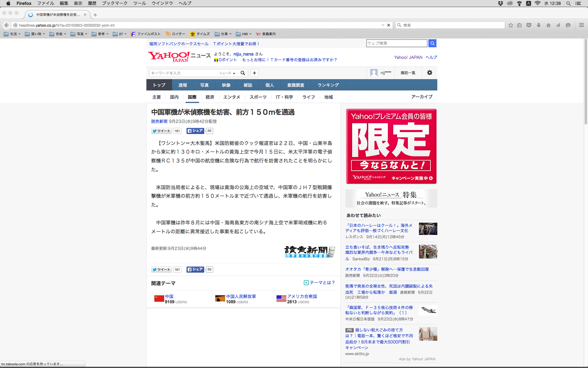Select the ランキング navigation tab
588x368 pixels.
click(328, 85)
